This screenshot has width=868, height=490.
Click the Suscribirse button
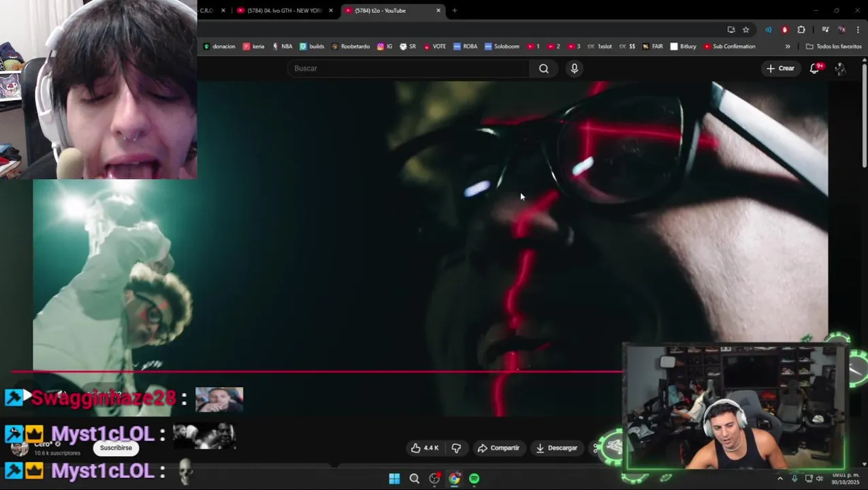point(116,448)
